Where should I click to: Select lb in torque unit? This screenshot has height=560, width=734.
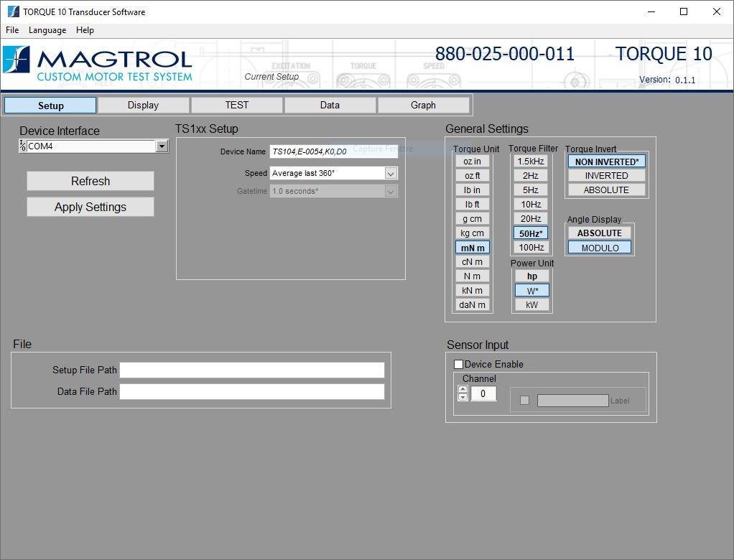tap(473, 190)
